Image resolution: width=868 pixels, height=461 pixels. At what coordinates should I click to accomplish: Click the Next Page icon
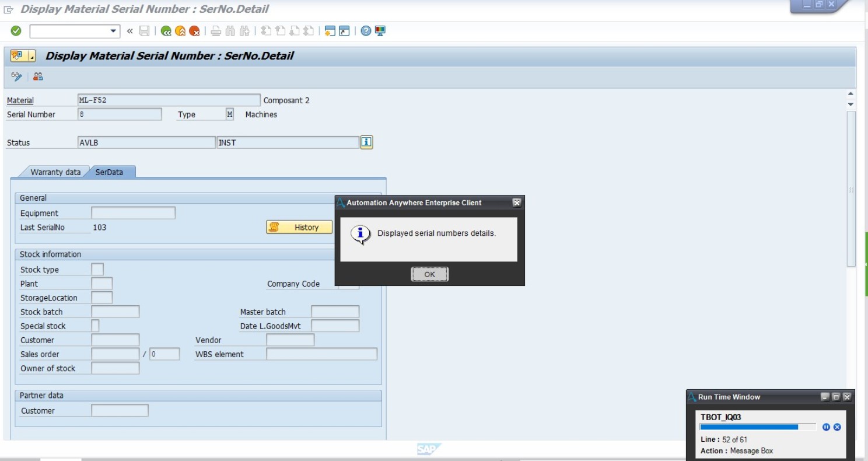[x=295, y=31]
